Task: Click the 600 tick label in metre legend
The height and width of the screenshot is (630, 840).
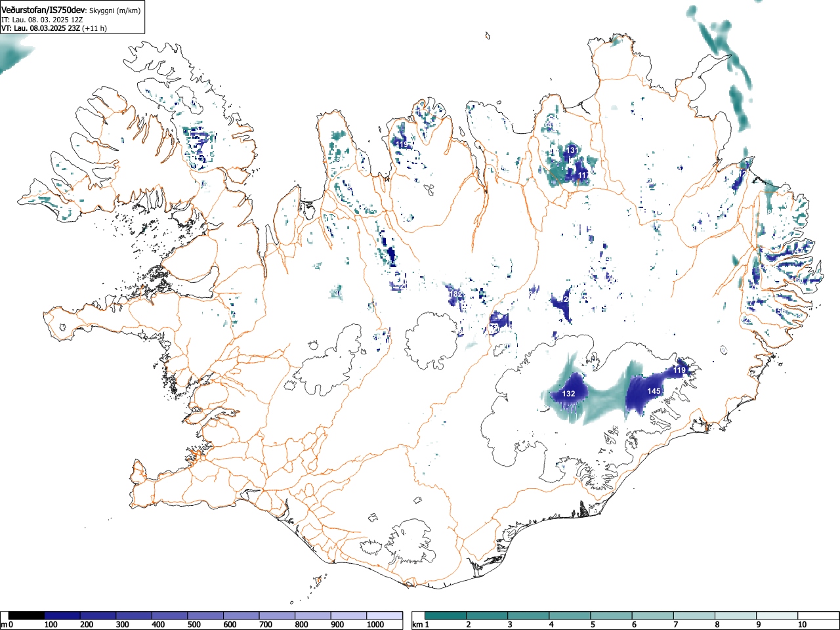Action: pos(230,625)
